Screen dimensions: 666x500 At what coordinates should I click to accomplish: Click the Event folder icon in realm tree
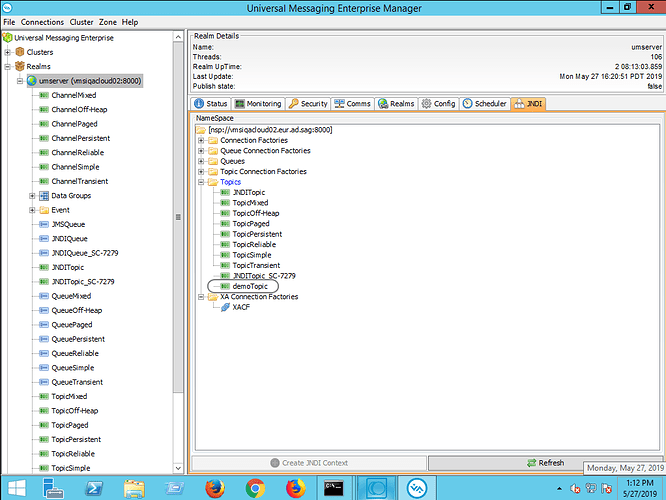[44, 210]
